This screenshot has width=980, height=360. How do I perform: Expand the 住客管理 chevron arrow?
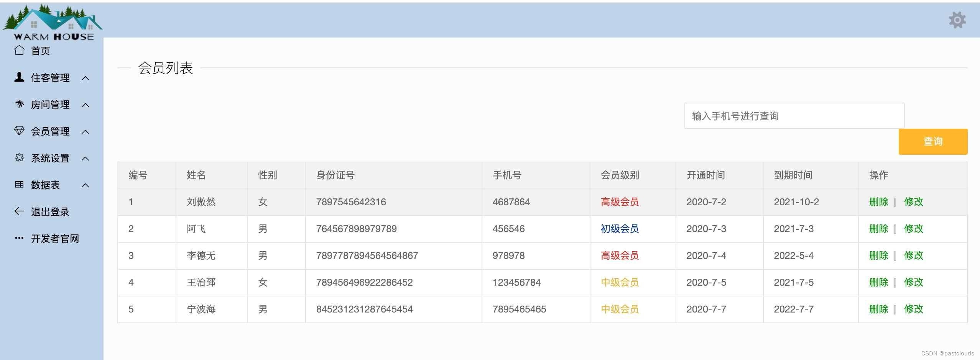click(86, 78)
